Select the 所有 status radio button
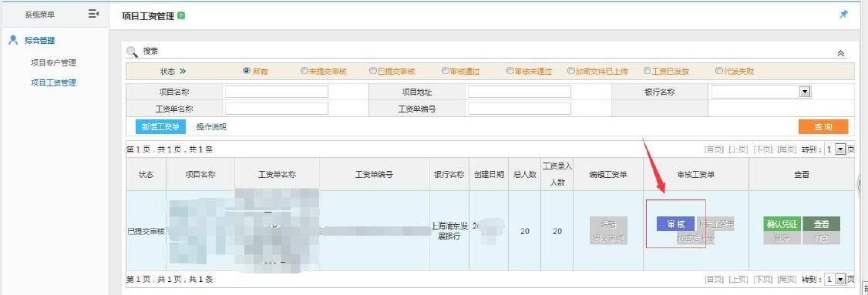Image resolution: width=868 pixels, height=295 pixels. (247, 71)
